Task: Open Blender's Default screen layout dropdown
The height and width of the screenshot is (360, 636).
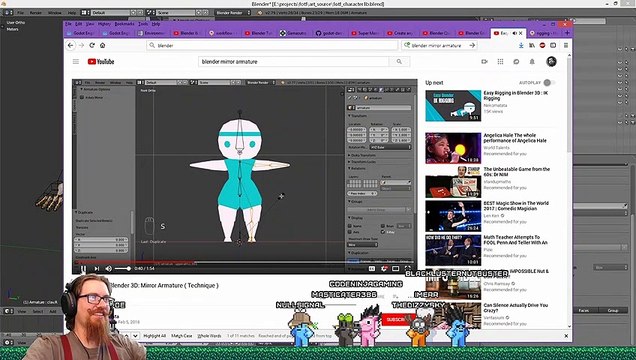Action: (x=110, y=13)
